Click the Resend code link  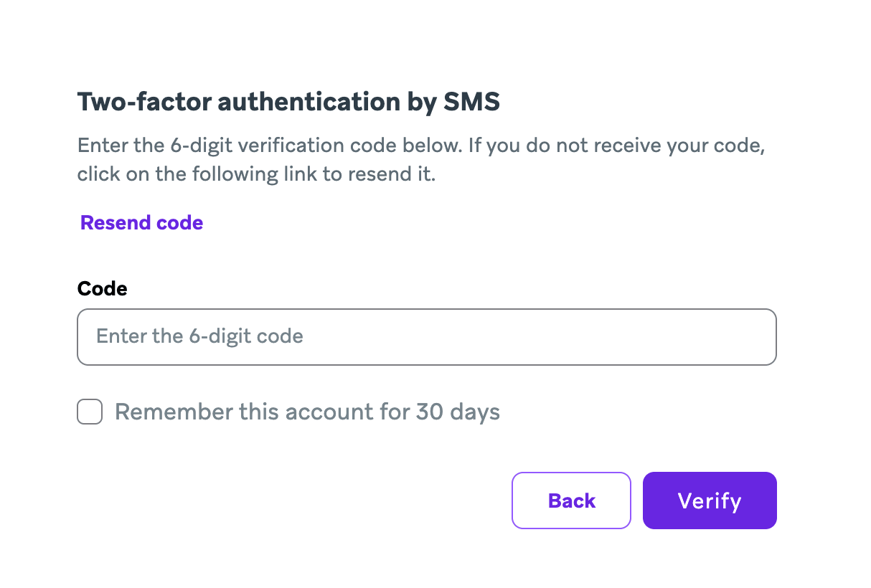point(141,223)
